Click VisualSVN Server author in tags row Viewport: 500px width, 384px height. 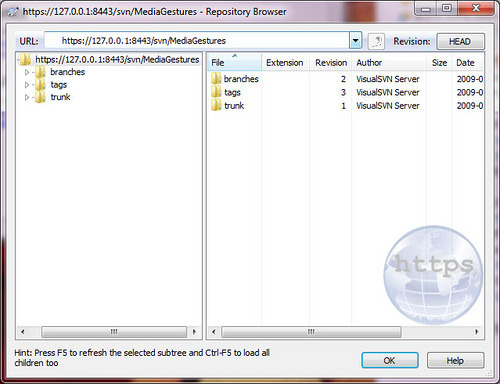[388, 92]
